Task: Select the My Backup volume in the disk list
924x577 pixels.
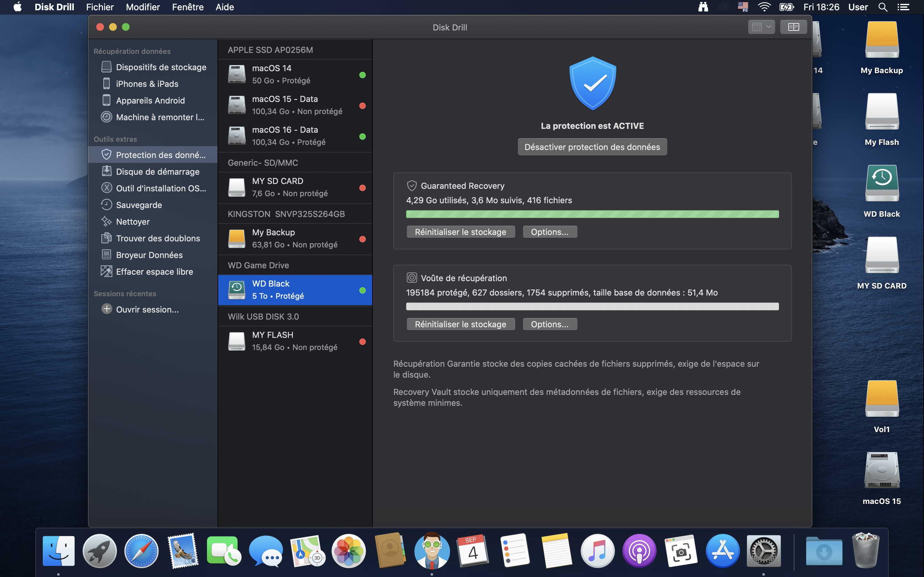Action: point(295,239)
